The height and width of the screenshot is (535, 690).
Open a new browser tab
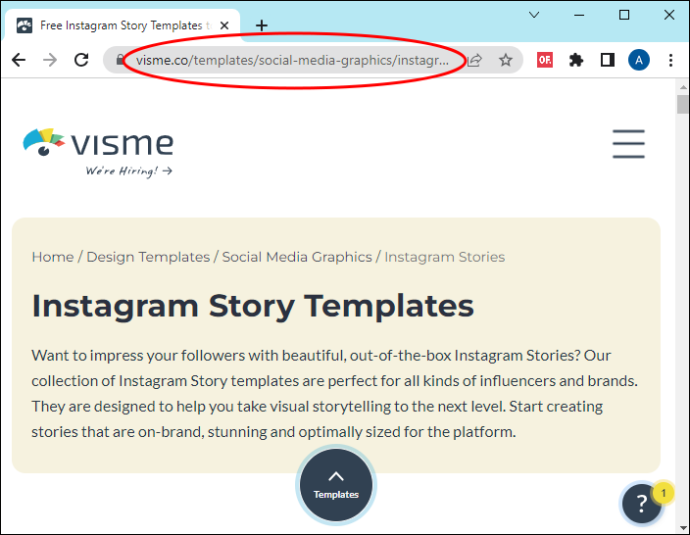tap(261, 26)
